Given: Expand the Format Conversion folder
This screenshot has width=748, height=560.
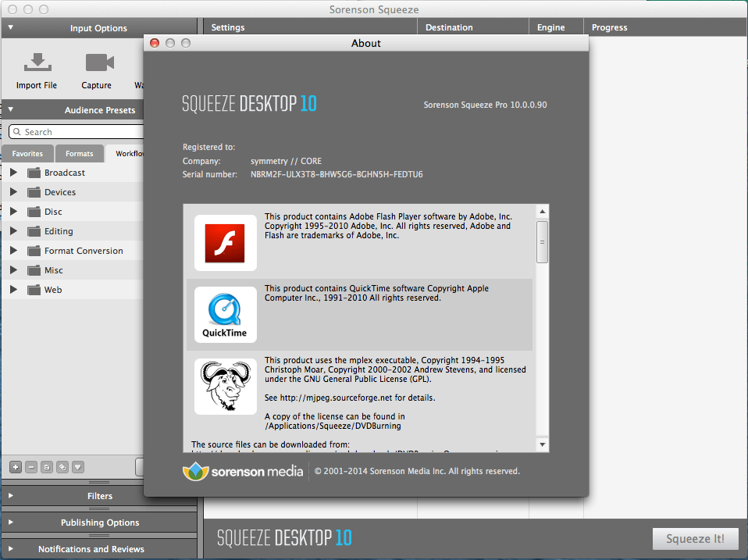Looking at the screenshot, I should (14, 251).
